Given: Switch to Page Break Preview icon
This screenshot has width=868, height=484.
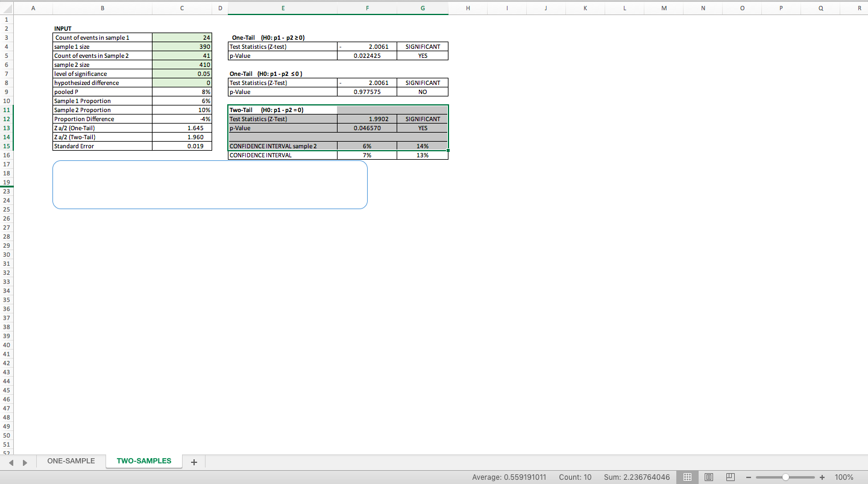Looking at the screenshot, I should click(730, 477).
